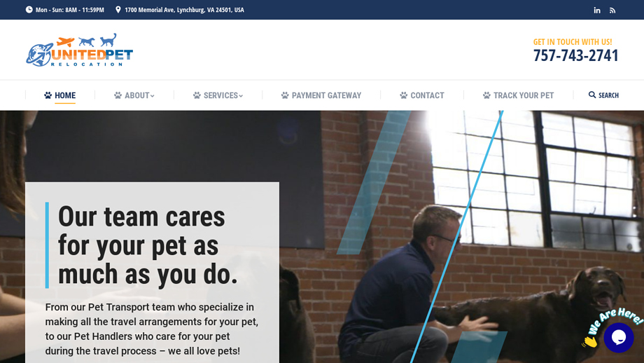The width and height of the screenshot is (644, 363).
Task: Click the paw icon beside Payment Gateway
Action: (x=285, y=95)
